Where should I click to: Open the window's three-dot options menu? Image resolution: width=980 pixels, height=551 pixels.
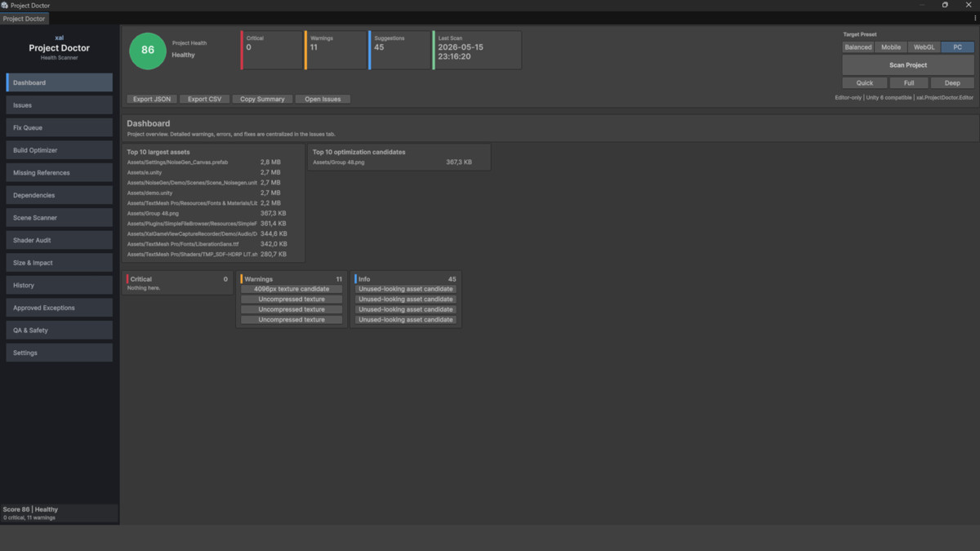[x=974, y=18]
